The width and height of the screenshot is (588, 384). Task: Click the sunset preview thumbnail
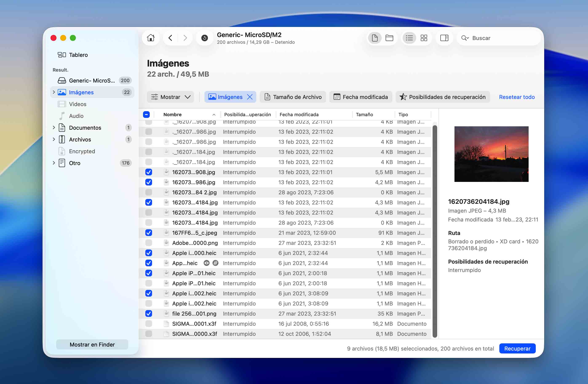[x=491, y=154]
